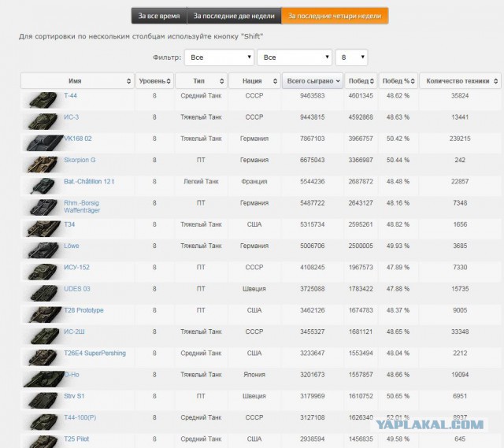
Task: Click the O-Ho tank icon
Action: 44,380
